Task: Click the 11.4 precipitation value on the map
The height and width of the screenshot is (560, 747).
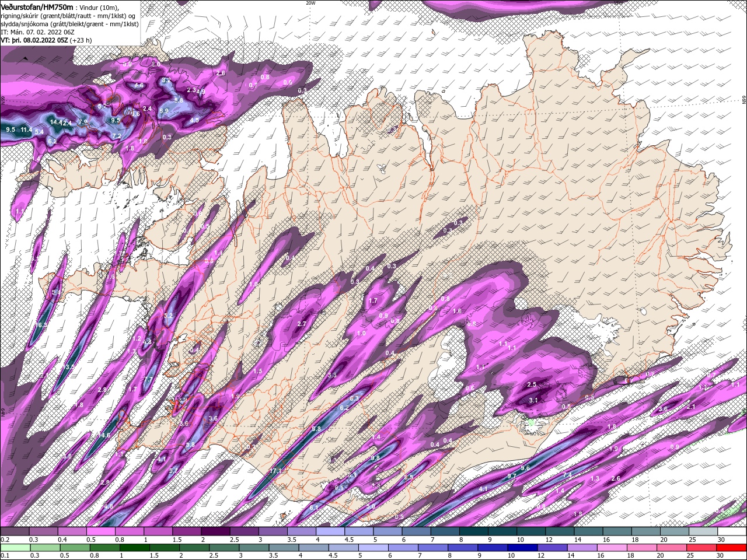Action: coord(26,129)
